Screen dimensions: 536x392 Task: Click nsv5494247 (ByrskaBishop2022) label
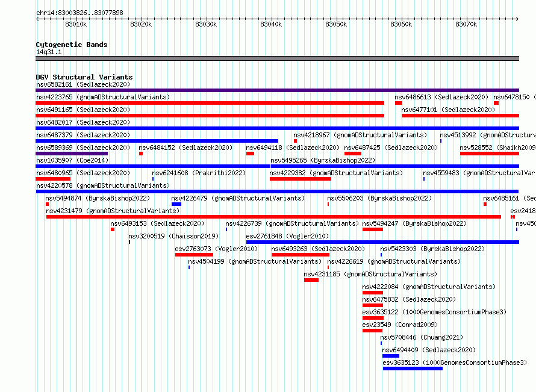tap(415, 223)
